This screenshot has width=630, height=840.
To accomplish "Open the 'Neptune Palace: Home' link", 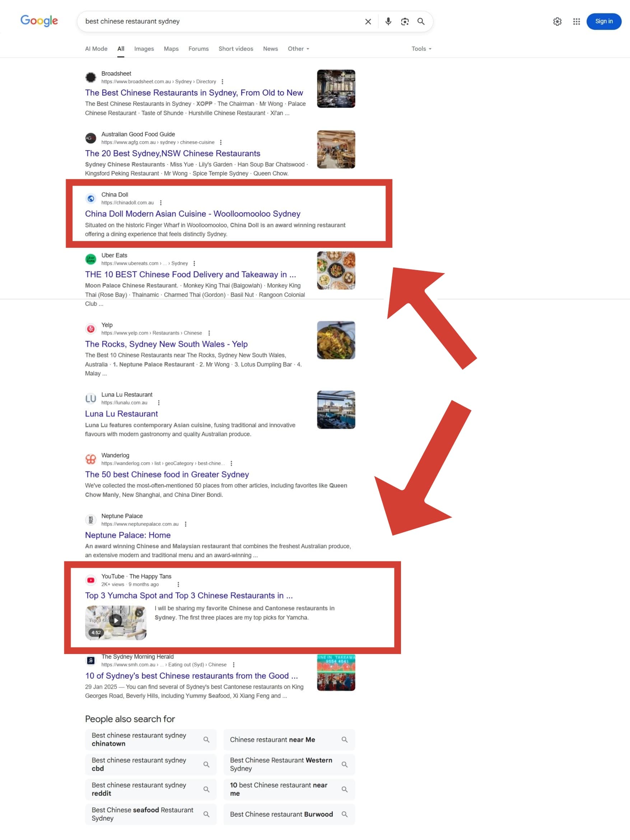I will click(128, 535).
